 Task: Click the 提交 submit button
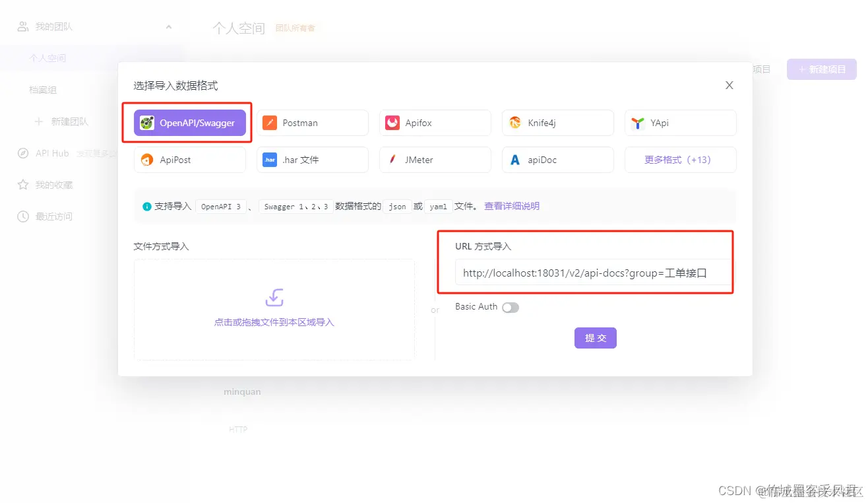[596, 338]
